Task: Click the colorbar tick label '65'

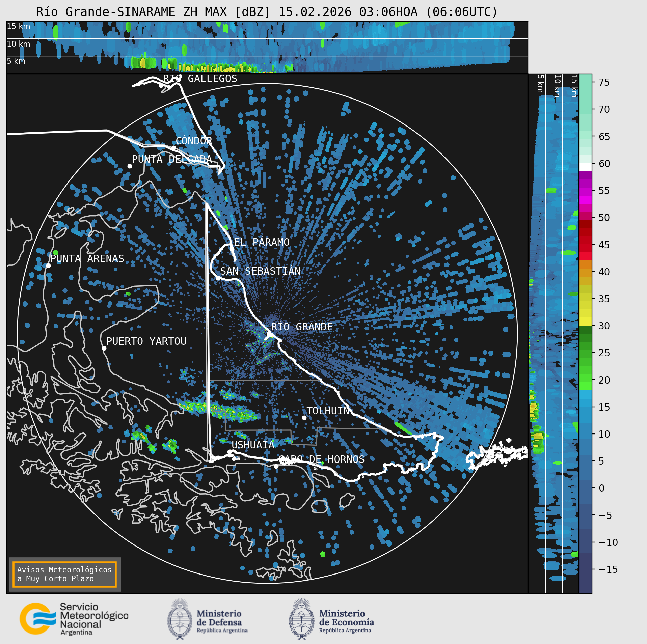Action: pyautogui.click(x=604, y=137)
